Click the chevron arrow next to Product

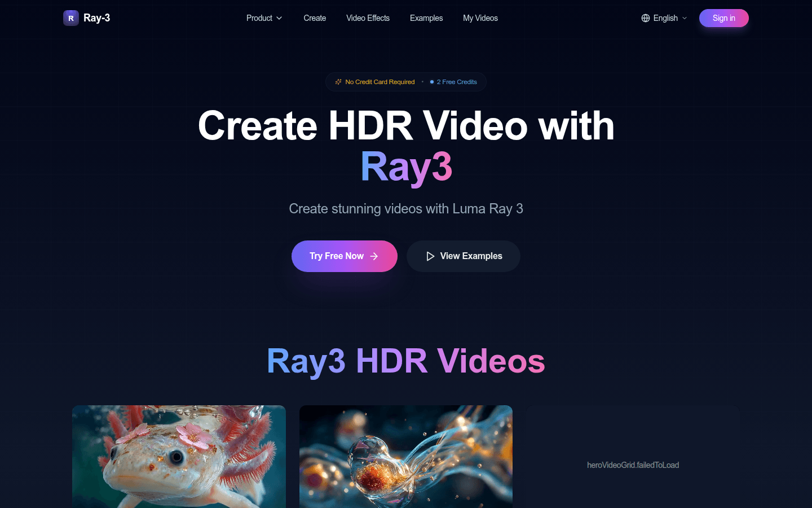point(279,18)
